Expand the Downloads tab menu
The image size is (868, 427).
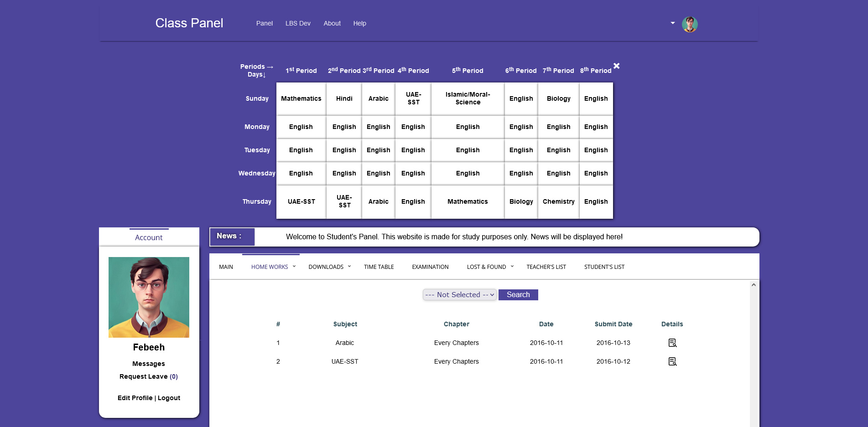329,267
